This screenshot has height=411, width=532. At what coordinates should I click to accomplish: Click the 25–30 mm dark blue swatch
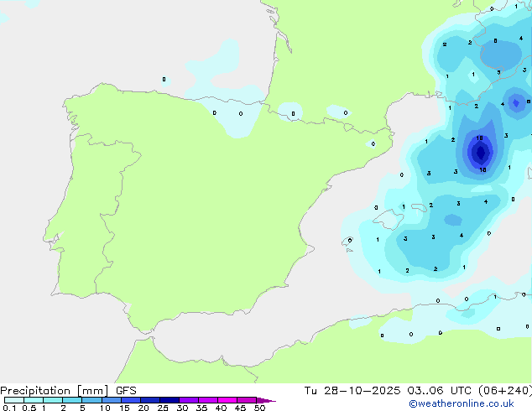[169, 400]
